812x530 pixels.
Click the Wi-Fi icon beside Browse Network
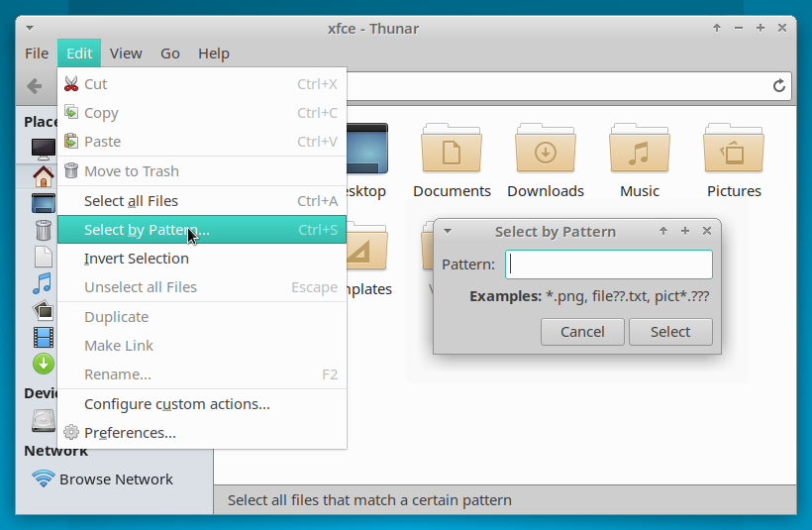[44, 478]
